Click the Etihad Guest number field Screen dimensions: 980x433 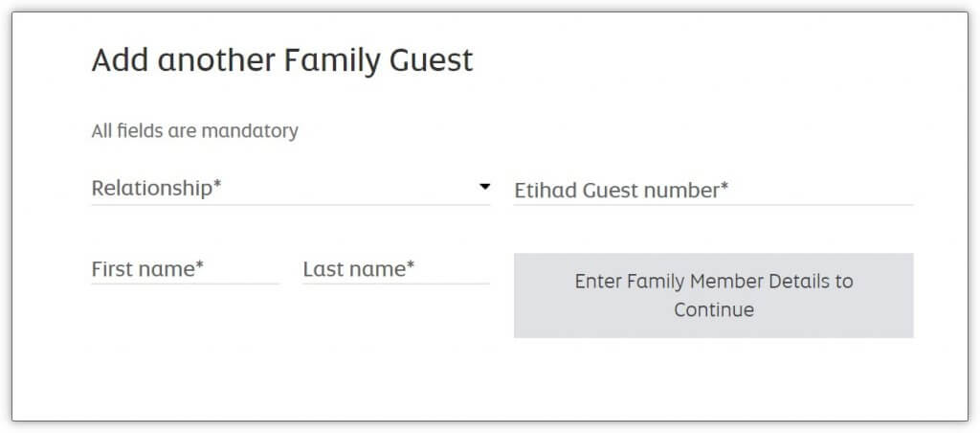coord(713,190)
